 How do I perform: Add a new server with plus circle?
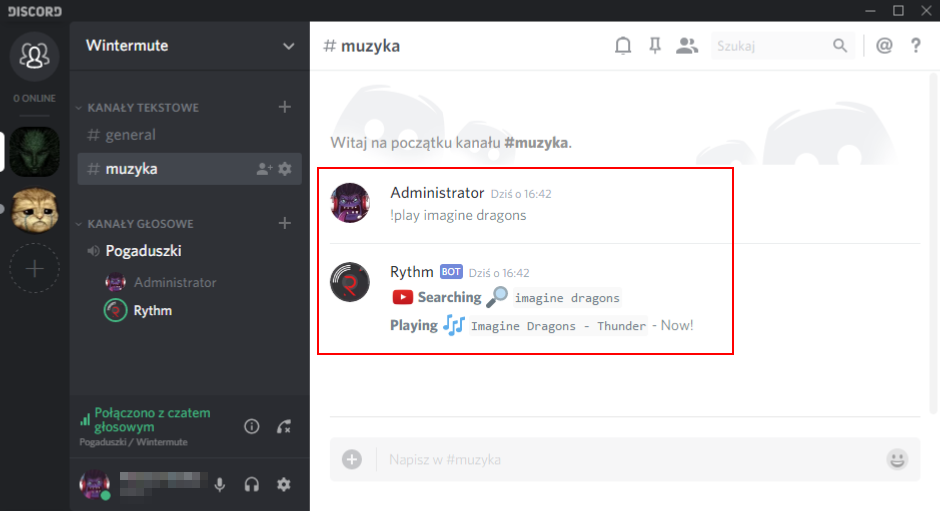pos(34,268)
